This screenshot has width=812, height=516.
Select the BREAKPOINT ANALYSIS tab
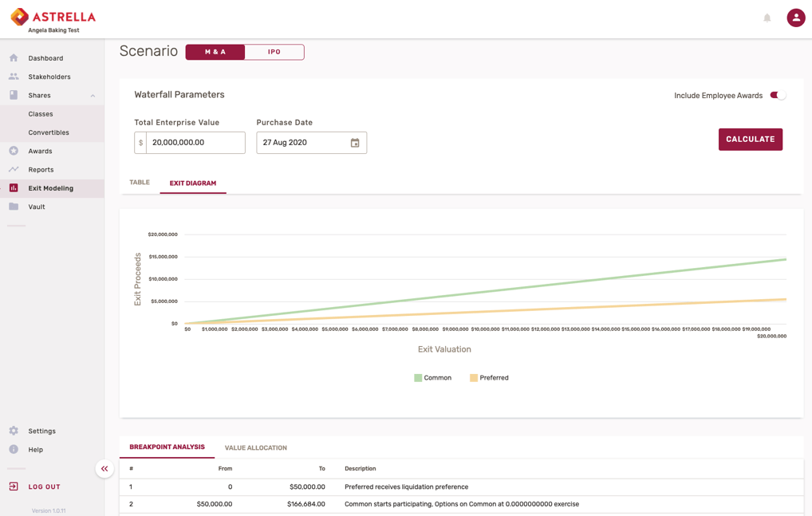point(167,447)
